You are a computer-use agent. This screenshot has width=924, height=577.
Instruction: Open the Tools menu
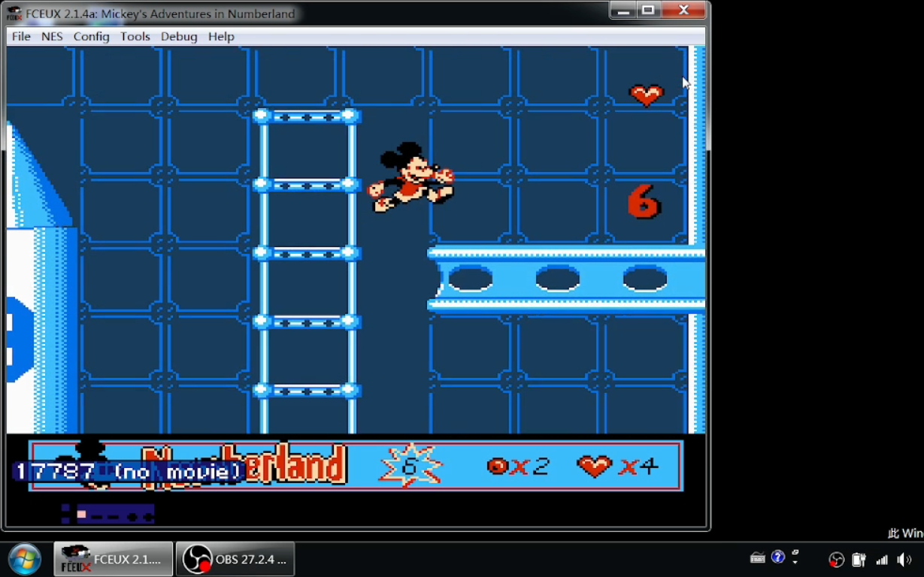point(135,36)
